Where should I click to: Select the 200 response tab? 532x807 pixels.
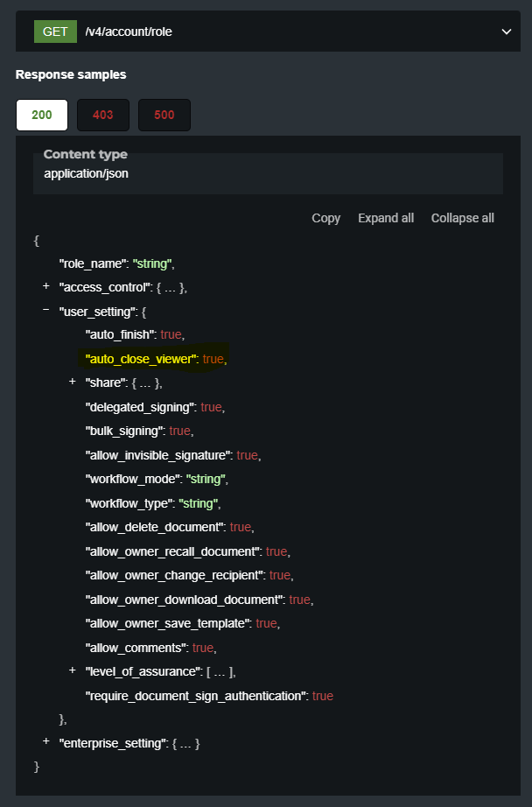(x=42, y=115)
